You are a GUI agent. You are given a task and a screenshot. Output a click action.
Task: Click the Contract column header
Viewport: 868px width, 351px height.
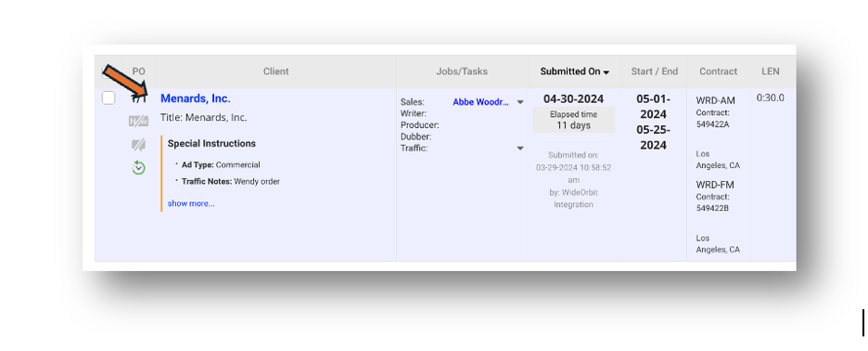[718, 71]
